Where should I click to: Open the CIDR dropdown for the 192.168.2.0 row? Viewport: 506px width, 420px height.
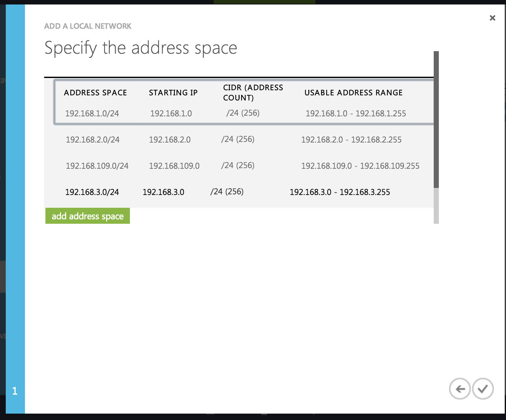(238, 139)
